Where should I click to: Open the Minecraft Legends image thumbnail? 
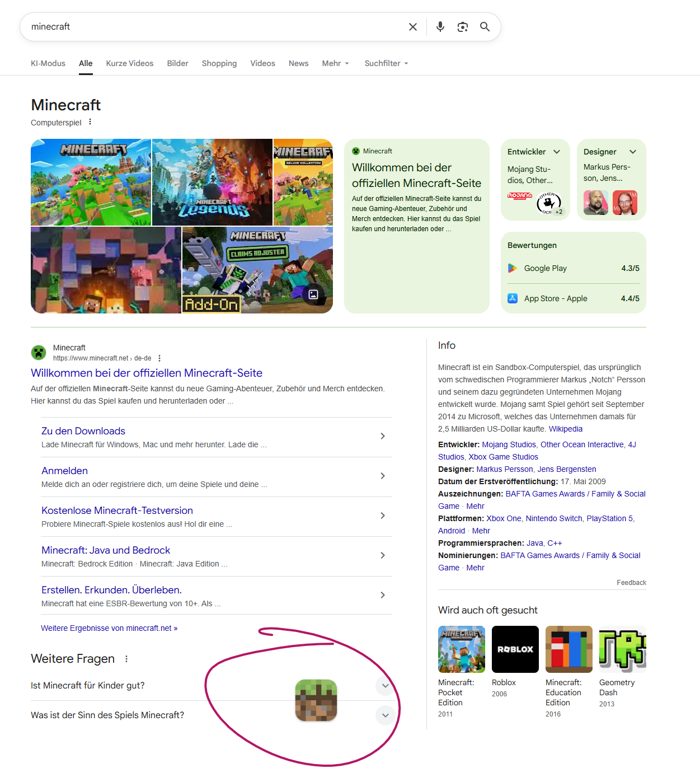[212, 182]
